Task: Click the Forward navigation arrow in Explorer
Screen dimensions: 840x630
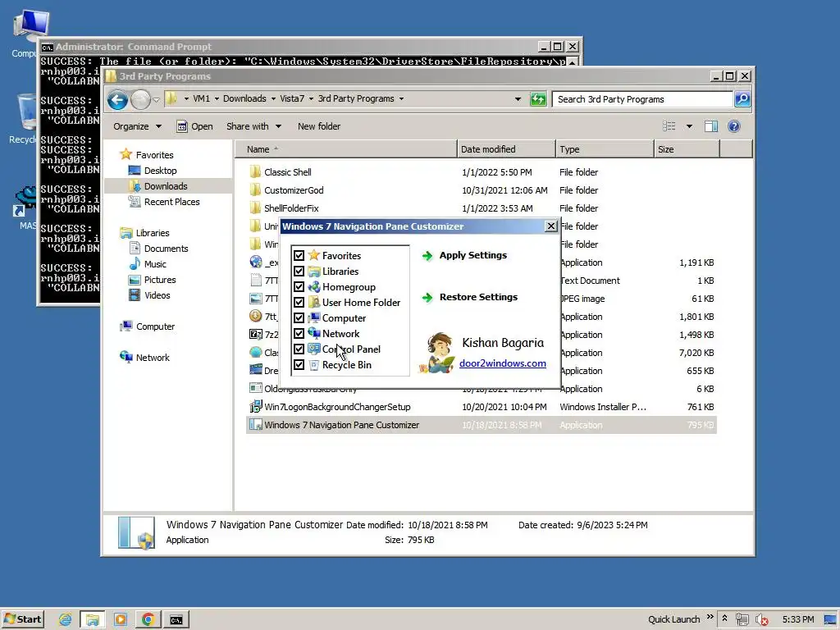Action: coord(141,99)
